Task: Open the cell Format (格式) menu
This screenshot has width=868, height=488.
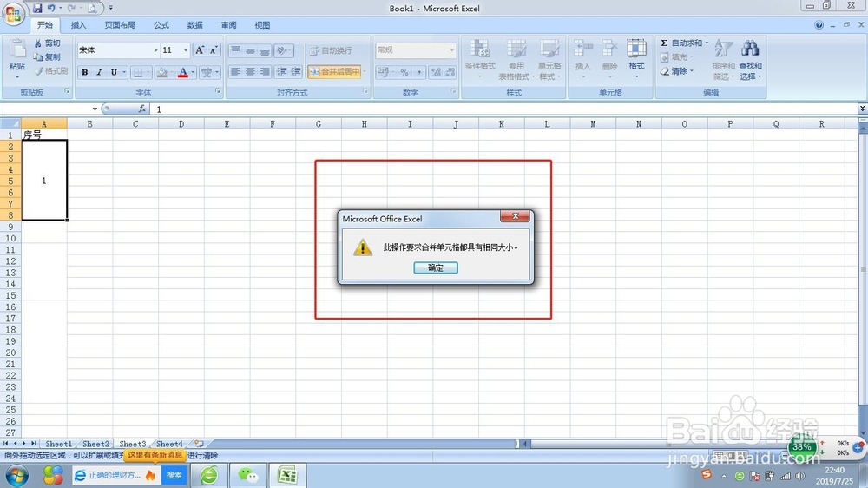Action: pyautogui.click(x=636, y=58)
